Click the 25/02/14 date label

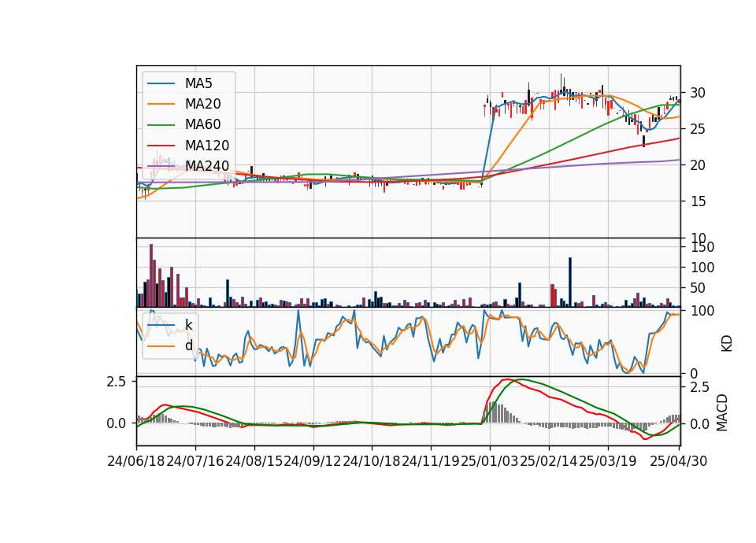[549, 461]
